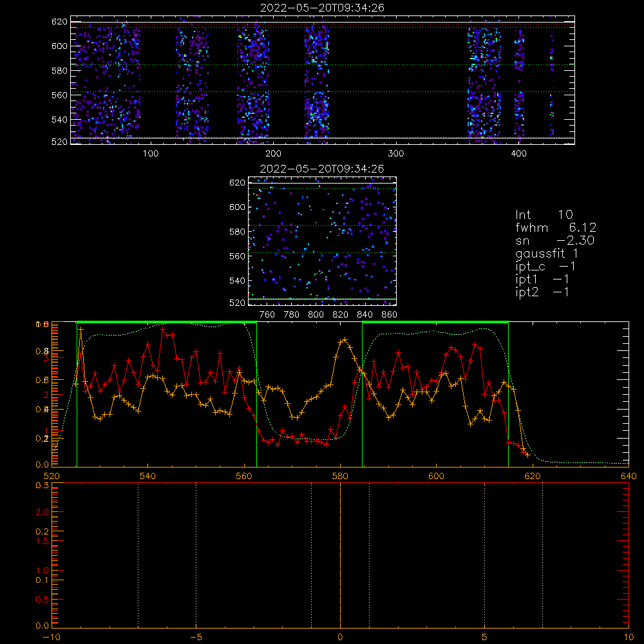Click the 'ipt1 -1' readout
This screenshot has width=644, height=644.
tap(542, 279)
